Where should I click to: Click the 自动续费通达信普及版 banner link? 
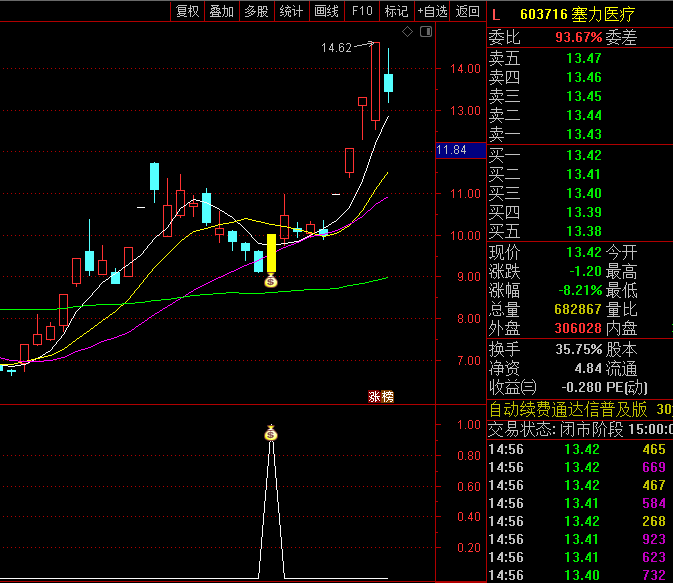point(566,410)
